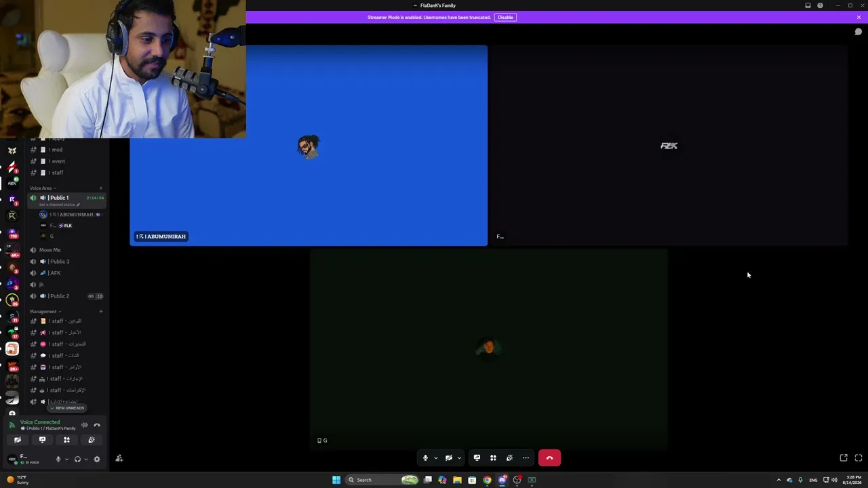Select the FLK member in Public 1

(71, 226)
